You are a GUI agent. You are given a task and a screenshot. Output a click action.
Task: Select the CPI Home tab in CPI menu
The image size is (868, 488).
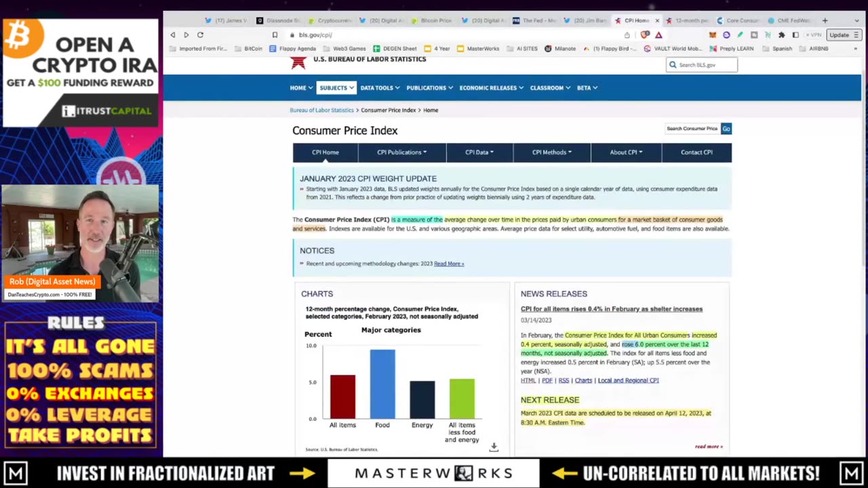pos(325,152)
